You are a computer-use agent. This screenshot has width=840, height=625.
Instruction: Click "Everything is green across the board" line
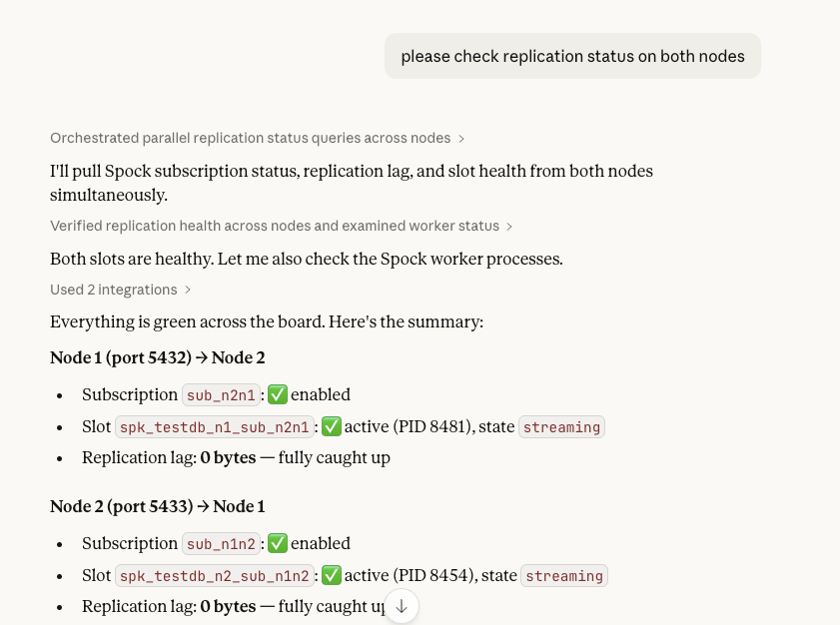pos(266,322)
